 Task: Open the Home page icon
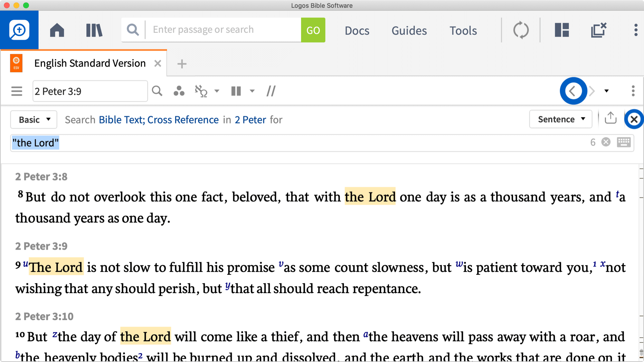(57, 30)
